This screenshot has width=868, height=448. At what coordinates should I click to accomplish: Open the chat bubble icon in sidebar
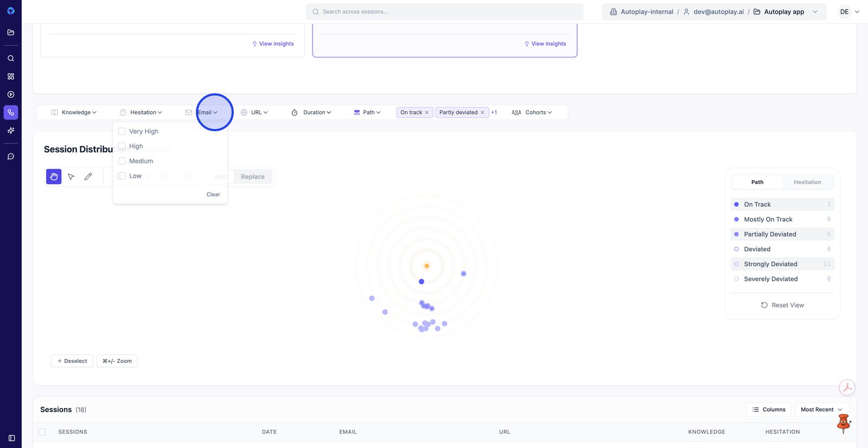pyautogui.click(x=11, y=157)
